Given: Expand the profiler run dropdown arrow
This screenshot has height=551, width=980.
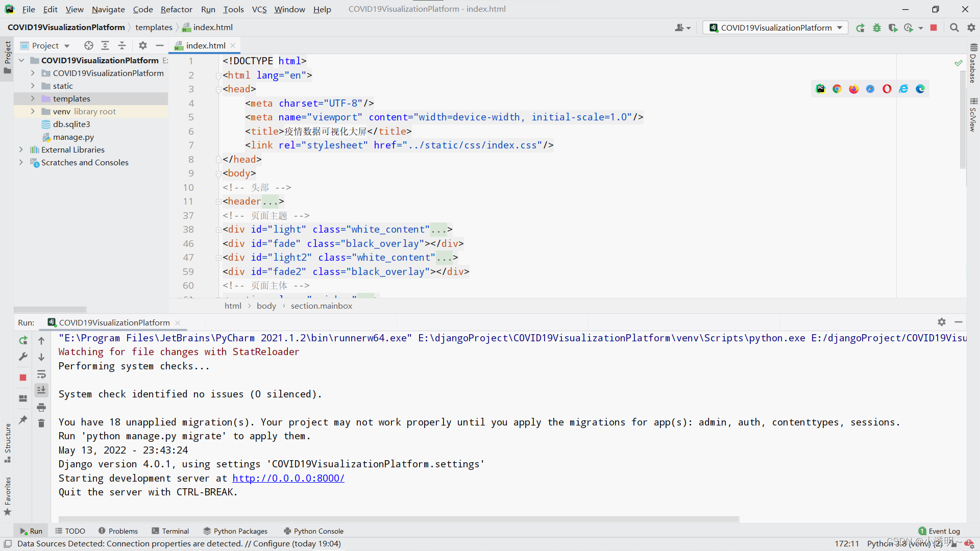Looking at the screenshot, I should click(921, 28).
